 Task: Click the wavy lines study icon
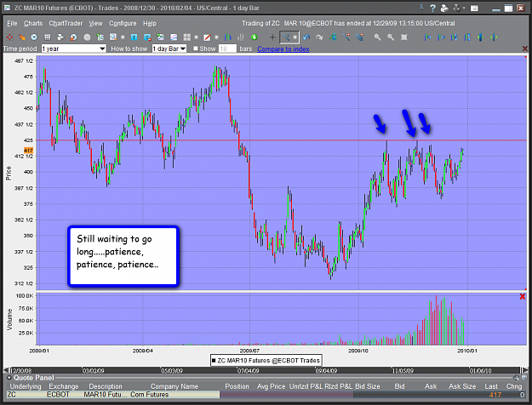pyautogui.click(x=174, y=37)
